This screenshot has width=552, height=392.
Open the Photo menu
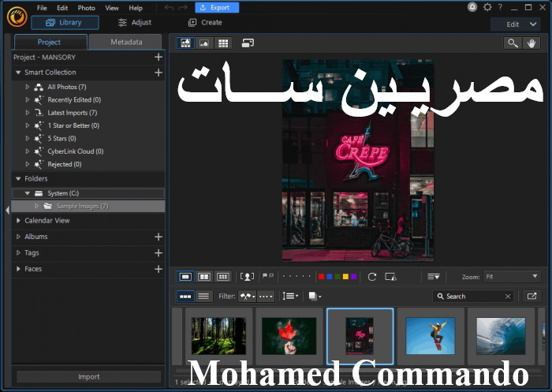coord(86,8)
